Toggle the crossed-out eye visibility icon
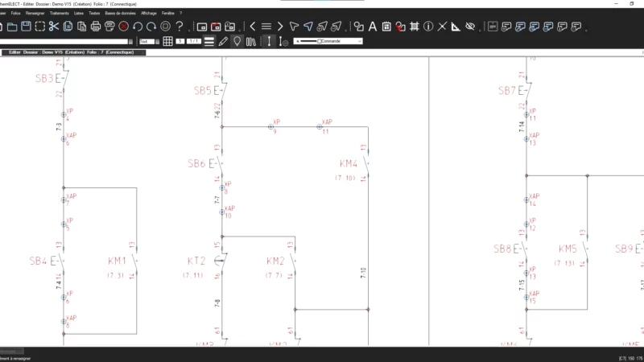 (470, 27)
